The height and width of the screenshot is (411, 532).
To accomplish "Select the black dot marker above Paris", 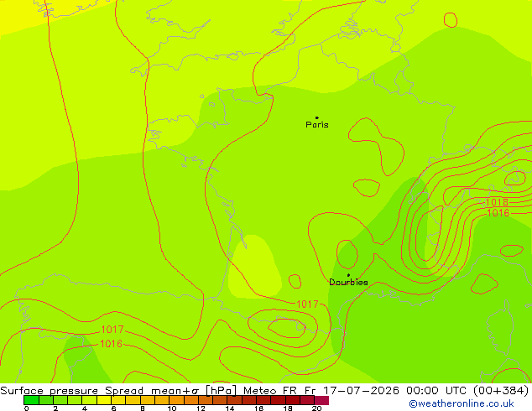I will [317, 117].
